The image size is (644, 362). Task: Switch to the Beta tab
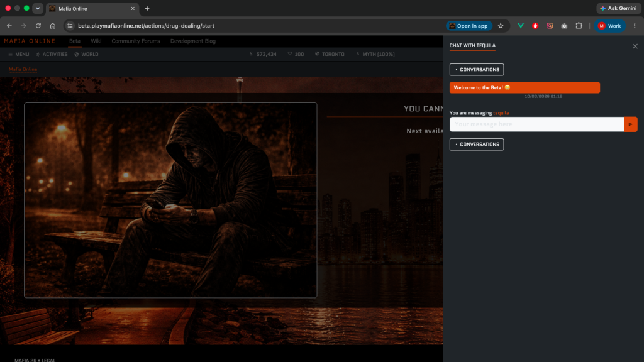pyautogui.click(x=74, y=41)
